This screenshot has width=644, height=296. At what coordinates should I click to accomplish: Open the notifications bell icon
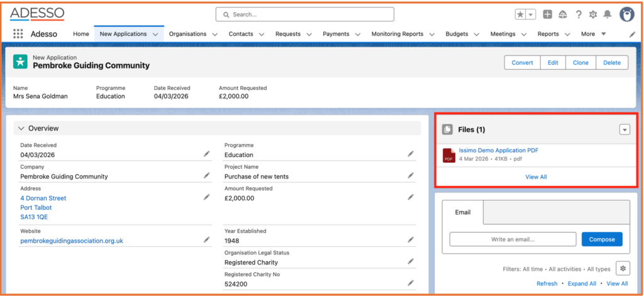coord(608,14)
